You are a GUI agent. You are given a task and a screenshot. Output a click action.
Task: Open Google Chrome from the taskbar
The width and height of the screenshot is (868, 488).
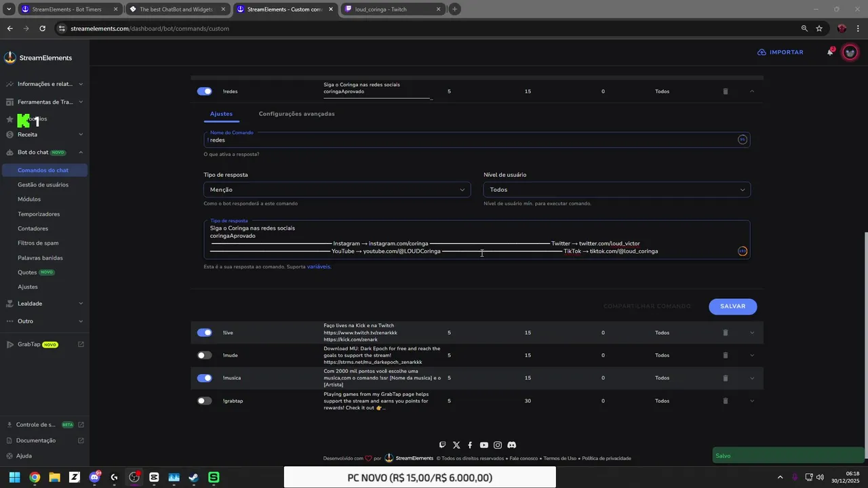[35, 477]
